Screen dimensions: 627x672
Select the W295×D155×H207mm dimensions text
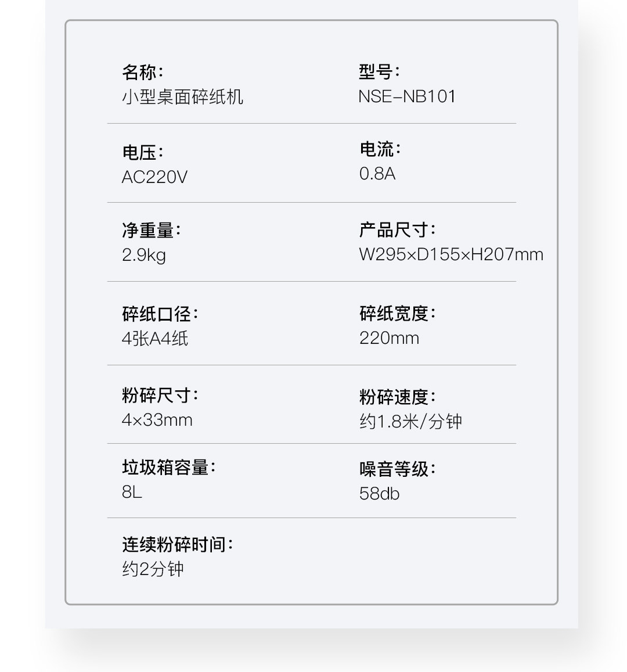[x=451, y=254]
